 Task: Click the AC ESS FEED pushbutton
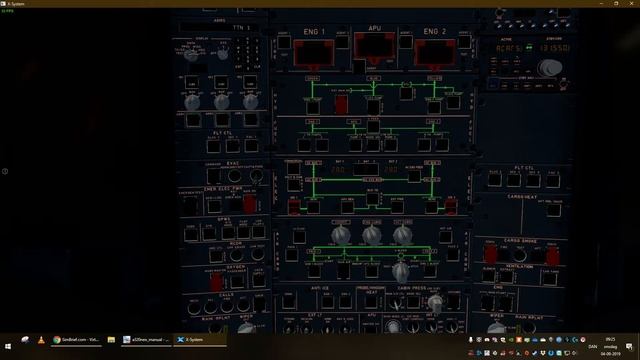click(414, 176)
